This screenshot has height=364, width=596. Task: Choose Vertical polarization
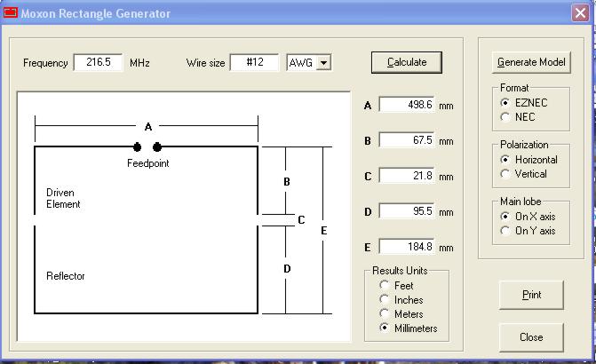pyautogui.click(x=506, y=174)
